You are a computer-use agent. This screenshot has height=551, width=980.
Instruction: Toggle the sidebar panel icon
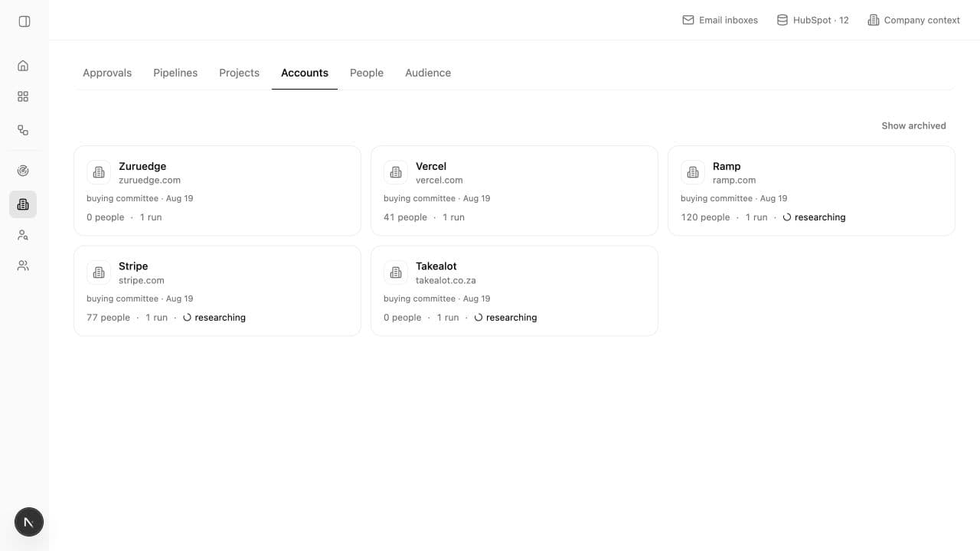(24, 21)
